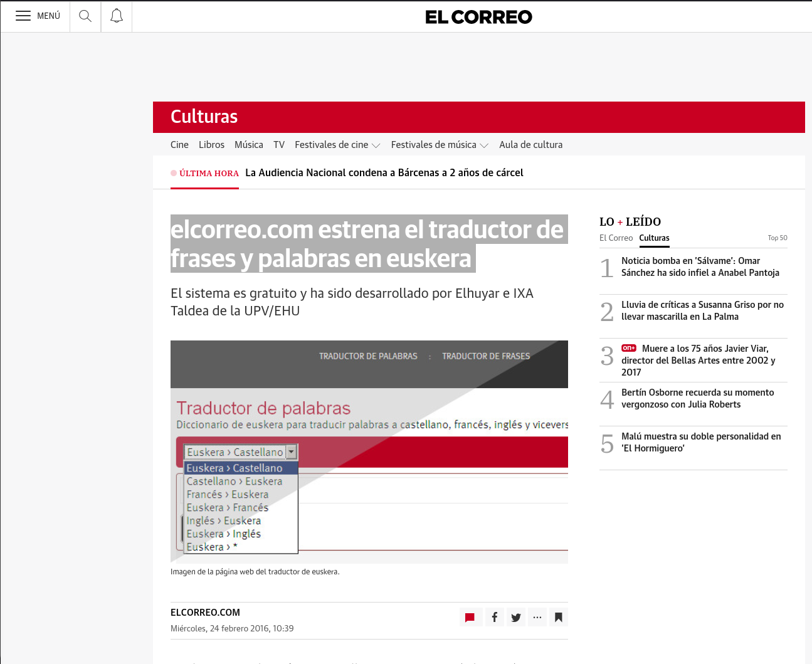Click the search magnifier icon
Viewport: 812px width, 664px height.
click(85, 16)
